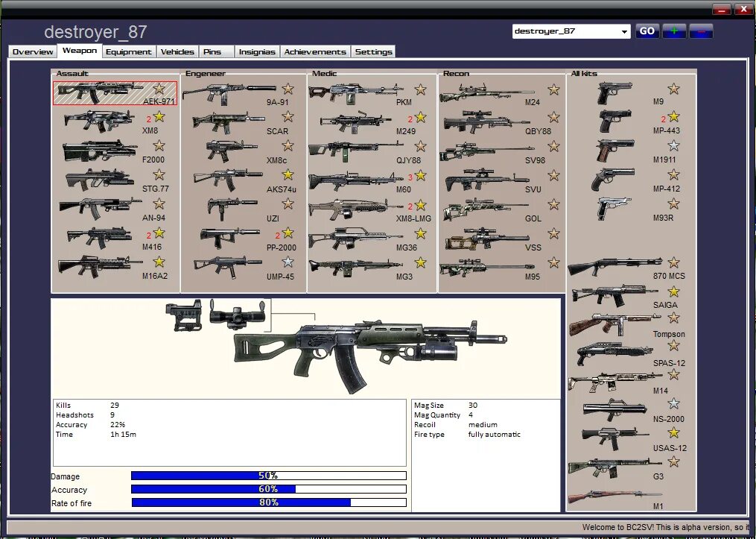Click the UZI submachine gun icon
Screen dimensions: 756x539
point(232,209)
